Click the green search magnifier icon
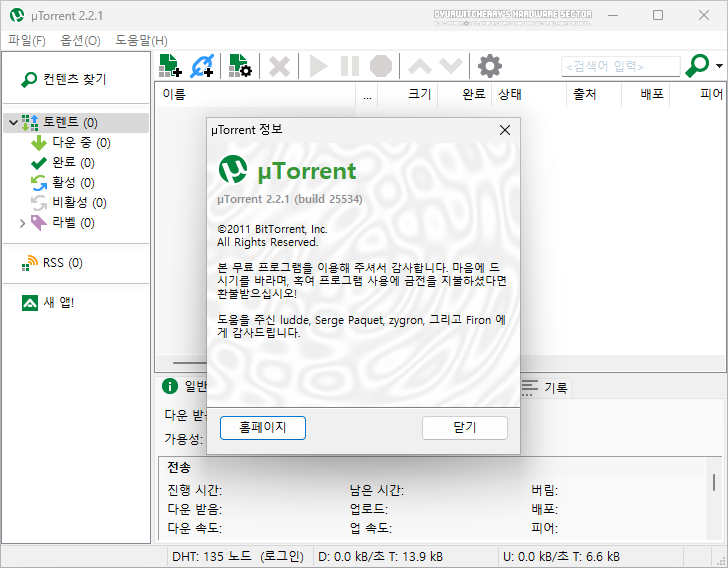 pos(697,65)
